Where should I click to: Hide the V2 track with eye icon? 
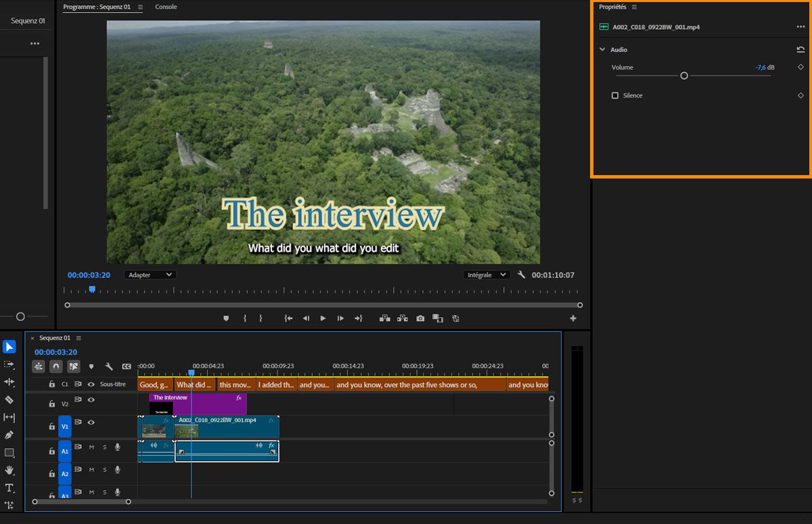pyautogui.click(x=91, y=400)
